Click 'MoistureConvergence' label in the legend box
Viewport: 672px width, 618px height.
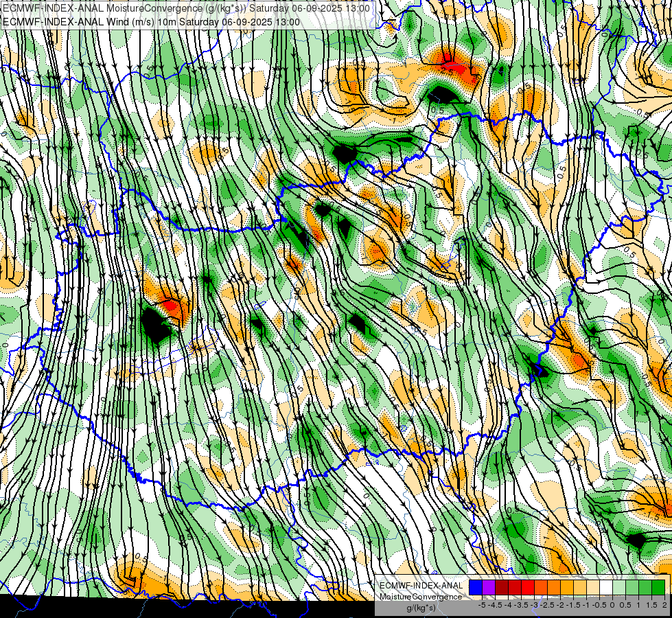(421, 597)
